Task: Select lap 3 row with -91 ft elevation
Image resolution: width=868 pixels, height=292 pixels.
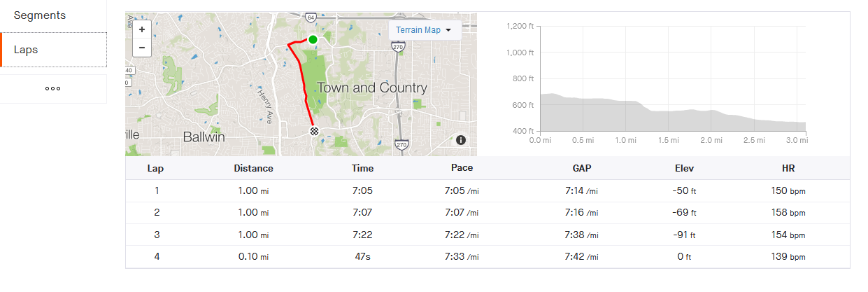Action: (488, 235)
